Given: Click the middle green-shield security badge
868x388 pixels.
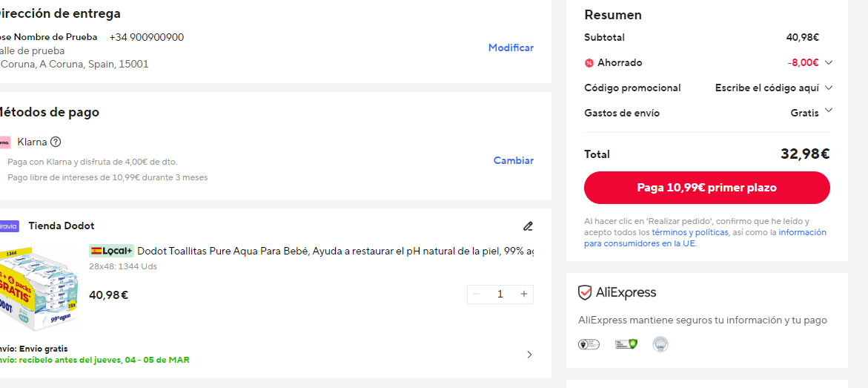Looking at the screenshot, I should click(626, 344).
